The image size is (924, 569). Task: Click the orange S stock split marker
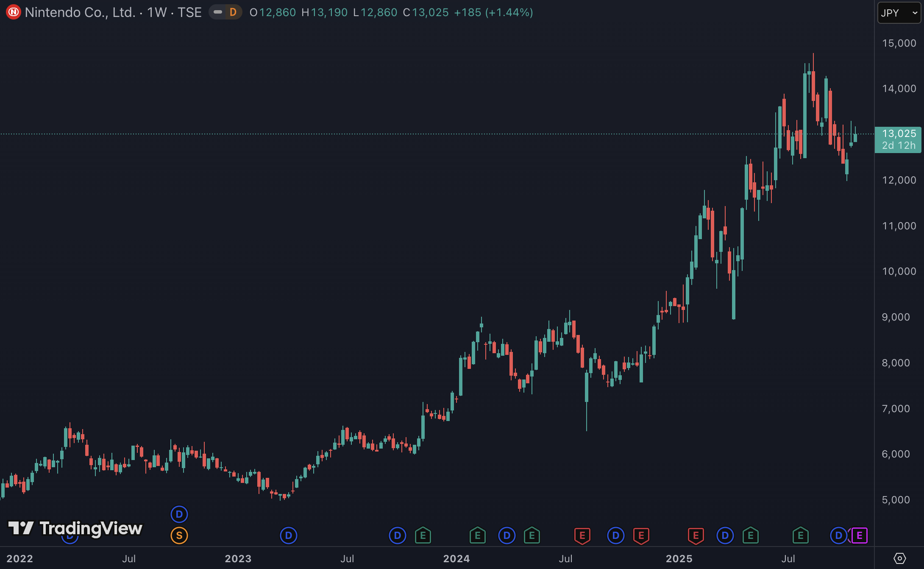tap(179, 536)
